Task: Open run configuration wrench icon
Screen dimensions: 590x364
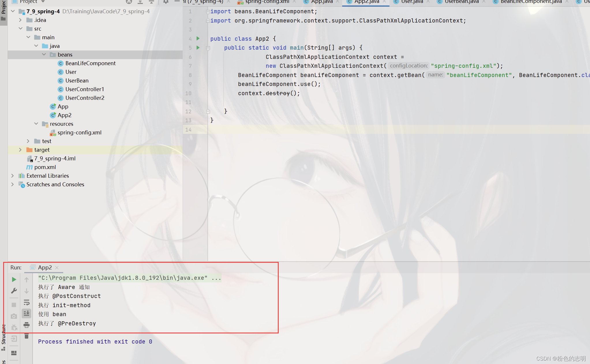Action: click(14, 290)
